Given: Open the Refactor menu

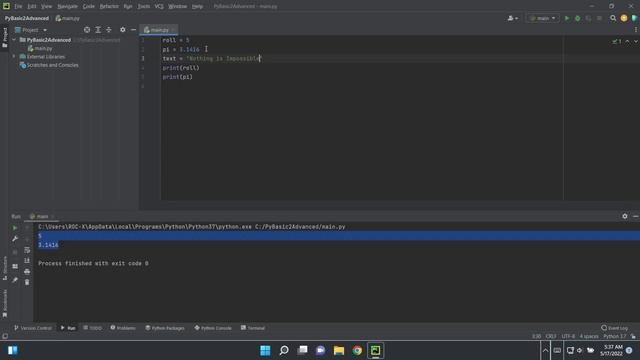Looking at the screenshot, I should pos(109,7).
